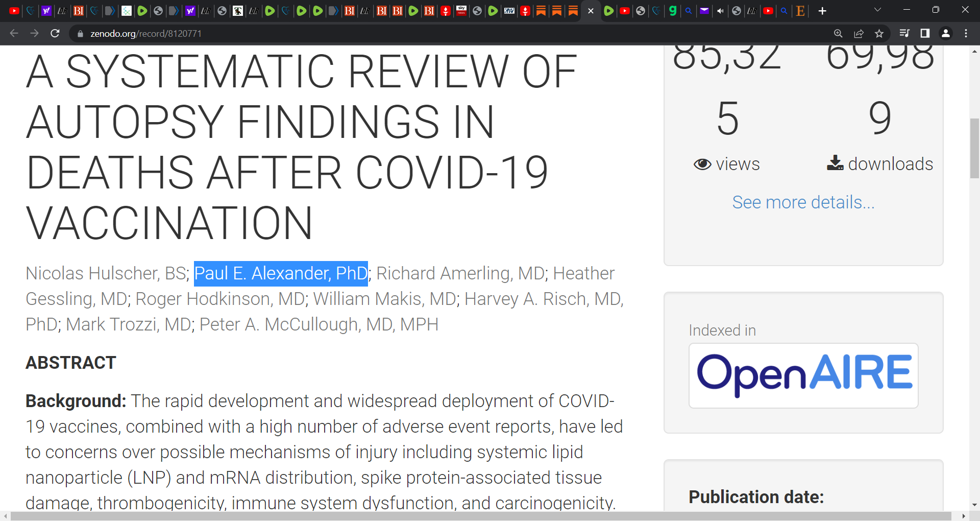Click the ABSTRACT heading
The height and width of the screenshot is (521, 980).
click(x=71, y=363)
